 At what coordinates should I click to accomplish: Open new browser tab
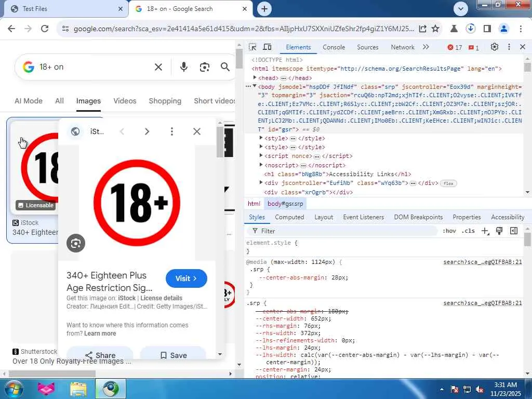[x=264, y=9]
